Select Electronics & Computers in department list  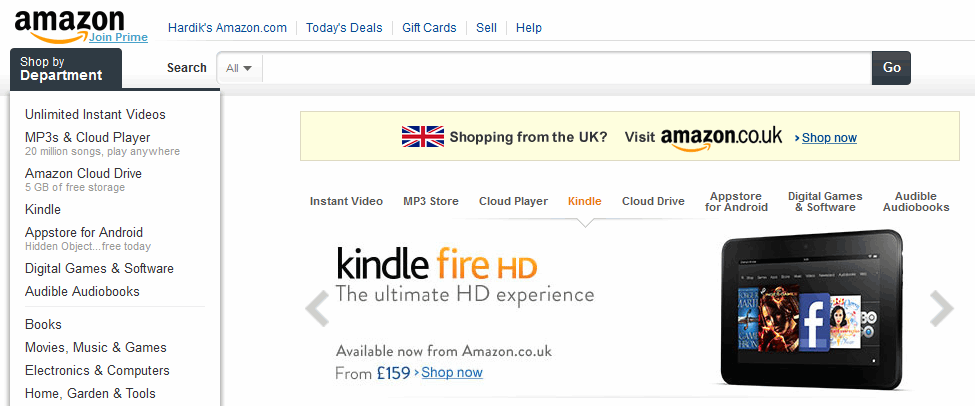coord(97,371)
